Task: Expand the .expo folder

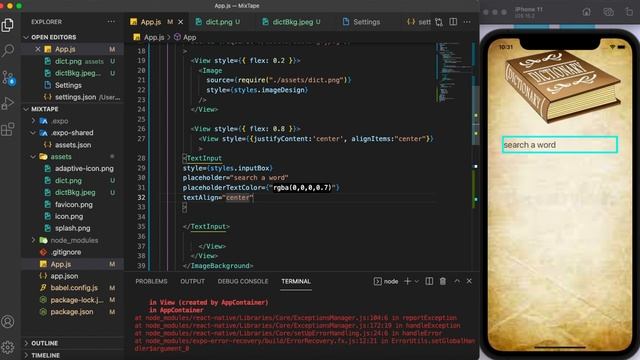Action: [72, 121]
